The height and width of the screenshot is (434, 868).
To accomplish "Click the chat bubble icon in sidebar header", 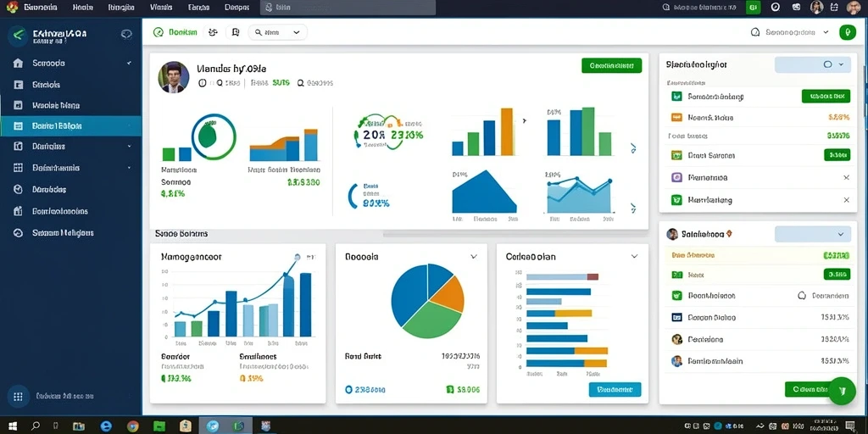I will click(126, 34).
